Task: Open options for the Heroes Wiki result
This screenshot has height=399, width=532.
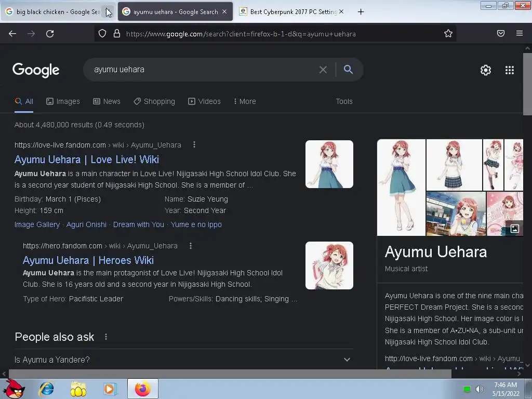Action: point(190,246)
